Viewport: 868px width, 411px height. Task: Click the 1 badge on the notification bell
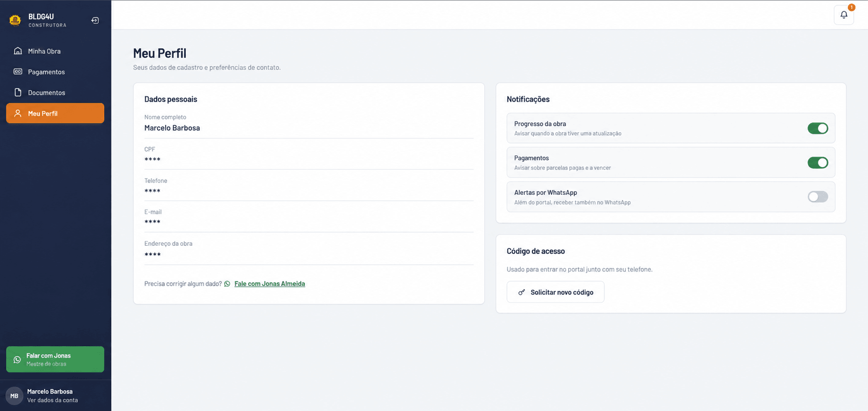851,7
